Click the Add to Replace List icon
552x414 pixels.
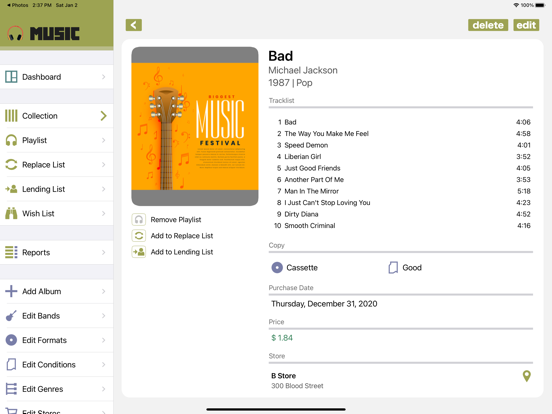point(139,236)
